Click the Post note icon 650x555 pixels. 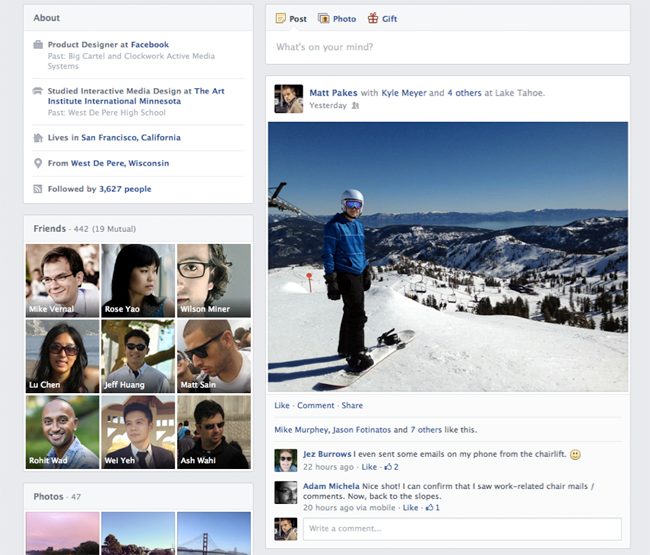pyautogui.click(x=281, y=18)
